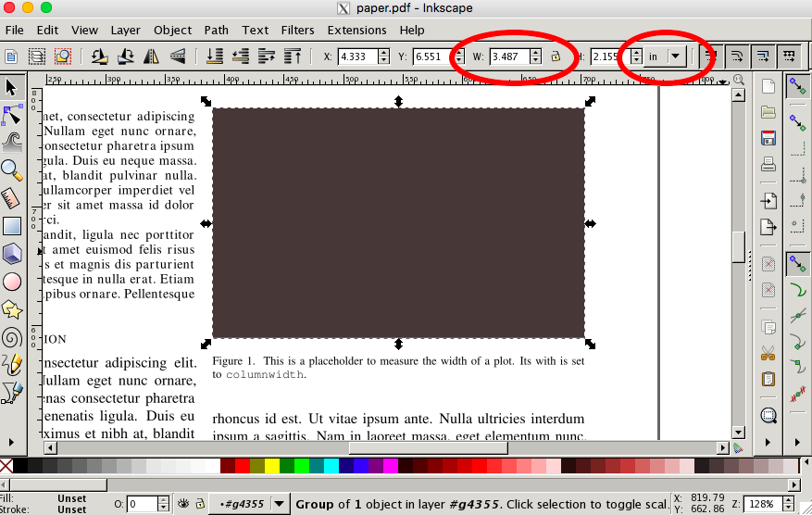Viewport: 812px width, 515px height.
Task: Toggle the layer lock in status bar
Action: tap(198, 504)
